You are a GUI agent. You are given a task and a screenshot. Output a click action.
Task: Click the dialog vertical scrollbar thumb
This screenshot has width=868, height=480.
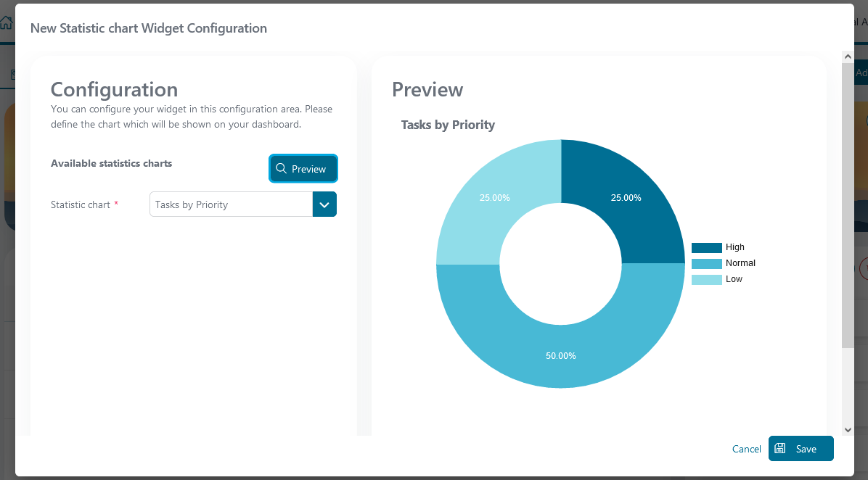point(848,205)
